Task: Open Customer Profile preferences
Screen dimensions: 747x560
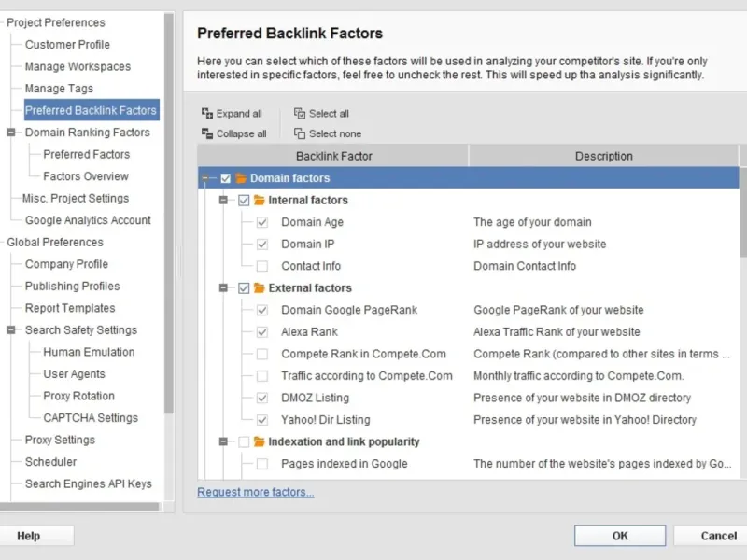Action: 67,45
